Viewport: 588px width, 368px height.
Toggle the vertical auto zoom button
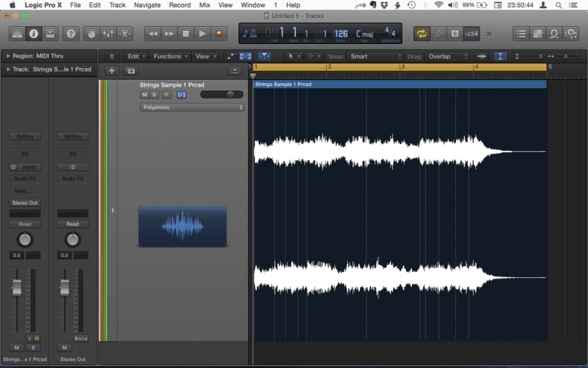click(x=500, y=56)
